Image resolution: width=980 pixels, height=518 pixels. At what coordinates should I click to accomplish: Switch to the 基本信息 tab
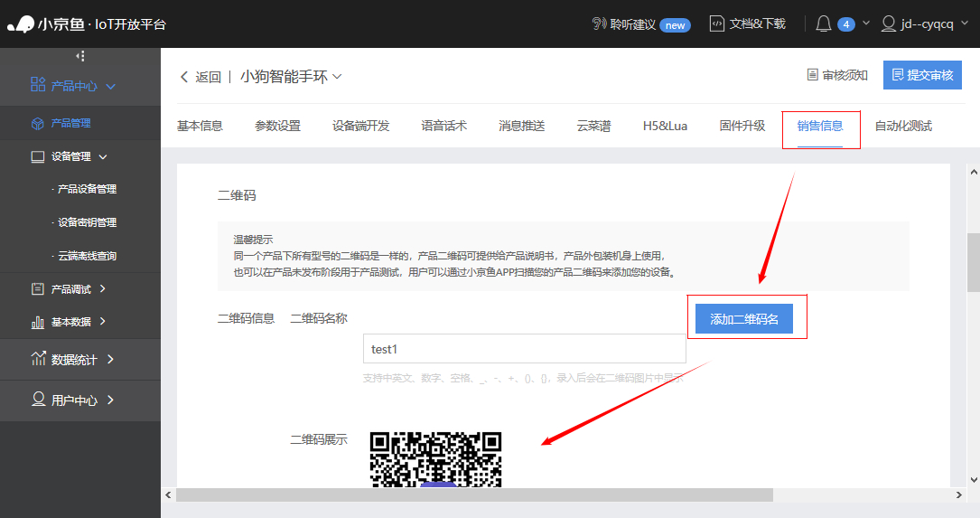point(200,126)
